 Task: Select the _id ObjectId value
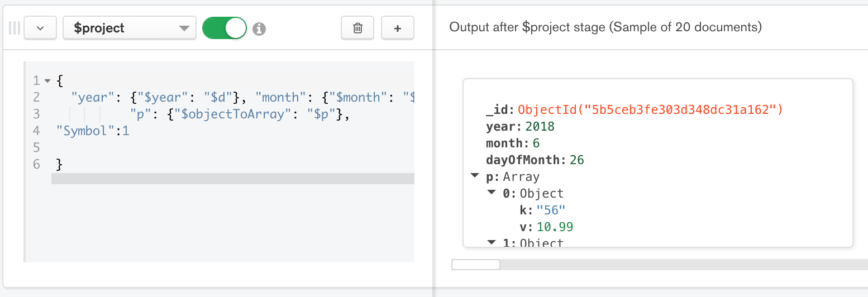tap(651, 109)
